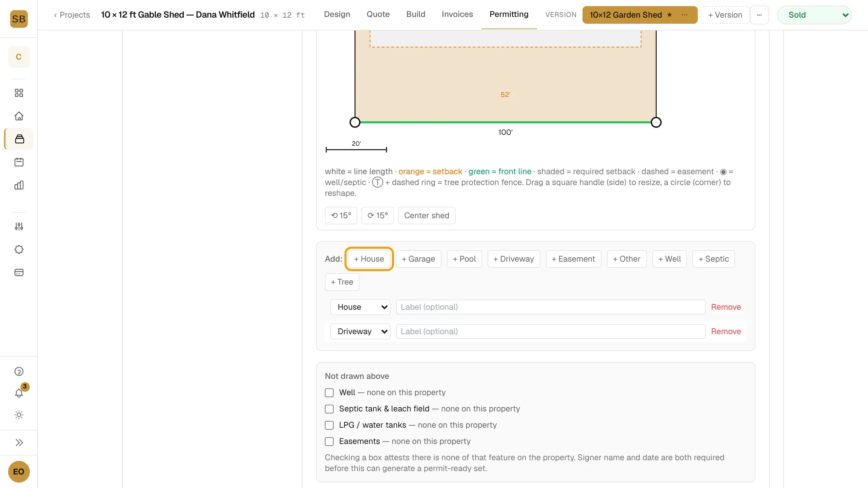The width and height of the screenshot is (868, 488).
Task: Rotate shed clockwise 15°
Action: [378, 216]
